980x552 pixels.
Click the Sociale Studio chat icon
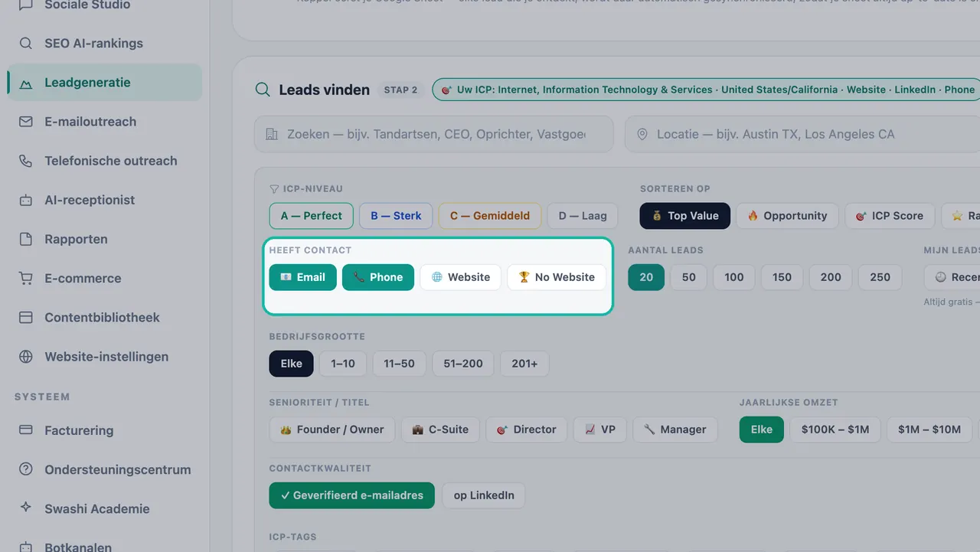point(26,5)
